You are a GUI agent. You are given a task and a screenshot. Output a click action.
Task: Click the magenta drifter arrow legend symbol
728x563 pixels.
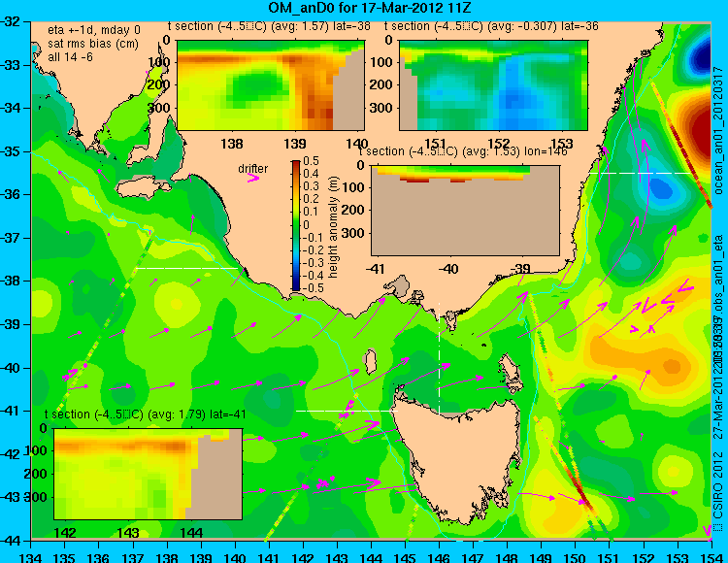click(253, 178)
